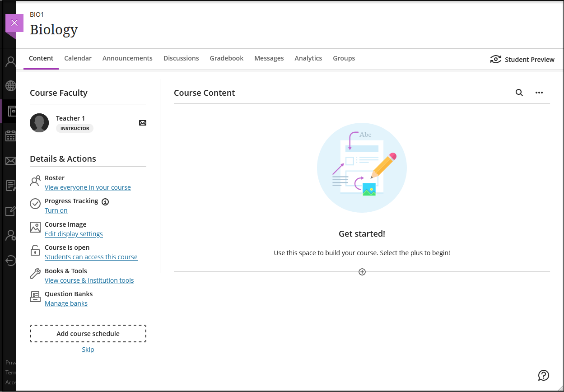
Task: Toggle course access via Students can access link
Action: coord(91,257)
